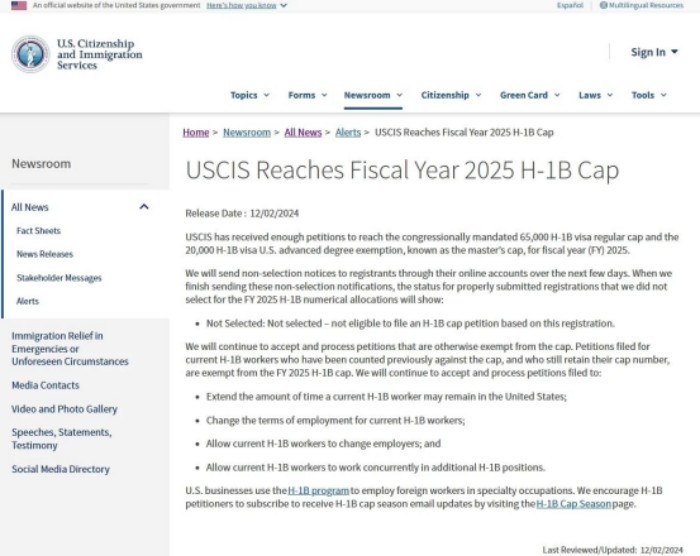Go to Home in breadcrumb
700x556 pixels.
196,132
